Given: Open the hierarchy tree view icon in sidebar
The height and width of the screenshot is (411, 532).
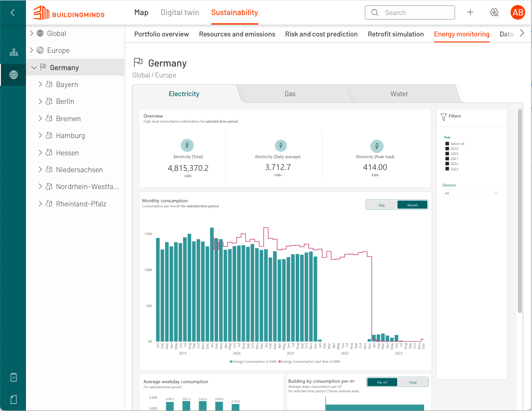Looking at the screenshot, I should pos(14,52).
